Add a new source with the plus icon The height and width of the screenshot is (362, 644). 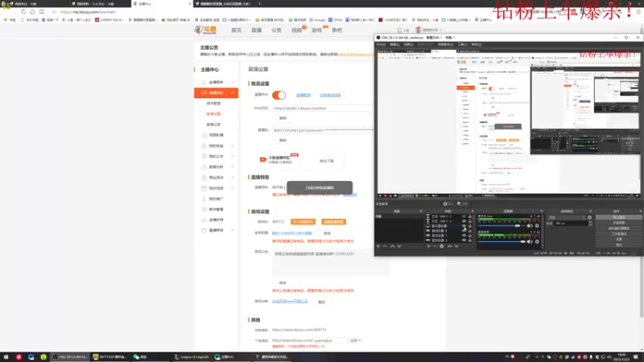point(428,246)
